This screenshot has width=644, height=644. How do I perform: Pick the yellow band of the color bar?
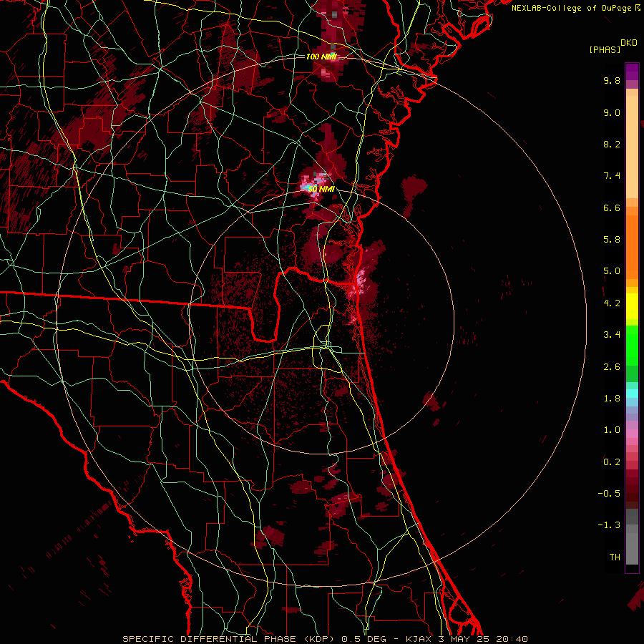[632, 306]
